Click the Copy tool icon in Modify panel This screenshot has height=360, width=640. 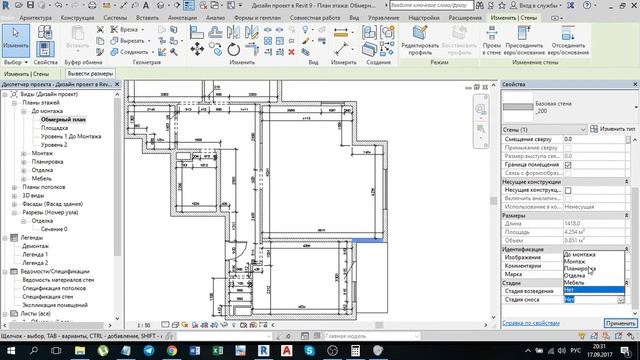[x=216, y=49]
